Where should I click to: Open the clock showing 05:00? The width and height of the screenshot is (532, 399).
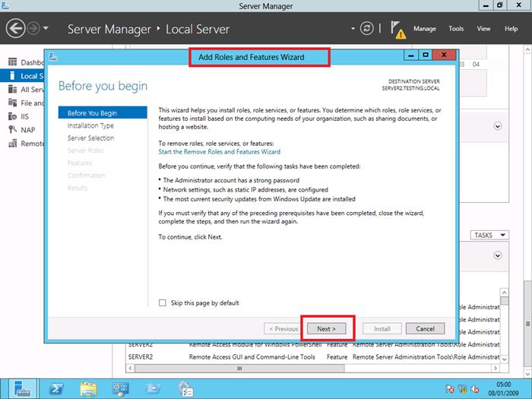503,389
